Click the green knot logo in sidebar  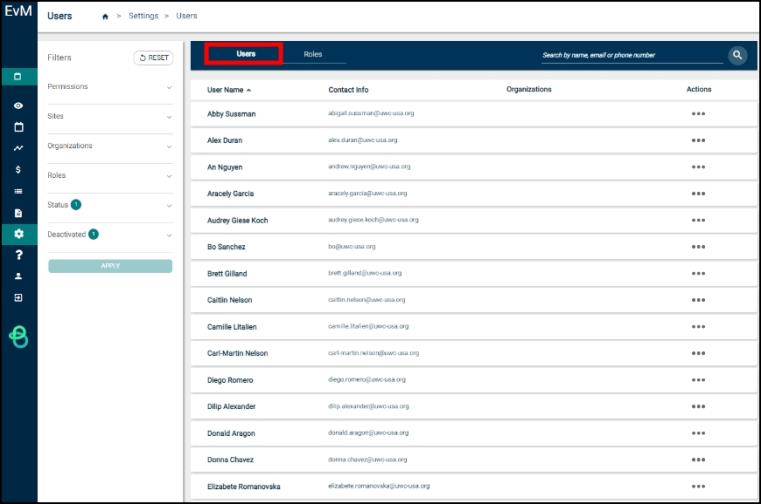18,336
